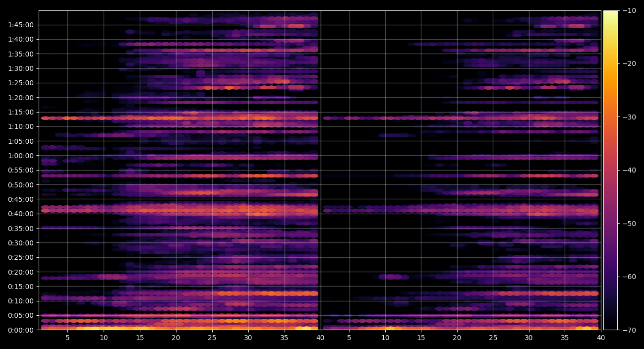
Task: Click the −20 colorbar tick label
Action: click(629, 63)
